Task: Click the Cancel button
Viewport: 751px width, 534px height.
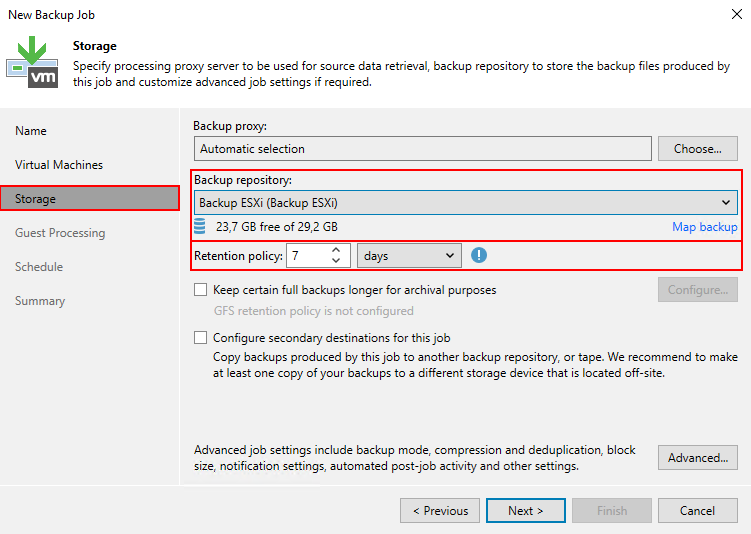Action: click(x=697, y=511)
